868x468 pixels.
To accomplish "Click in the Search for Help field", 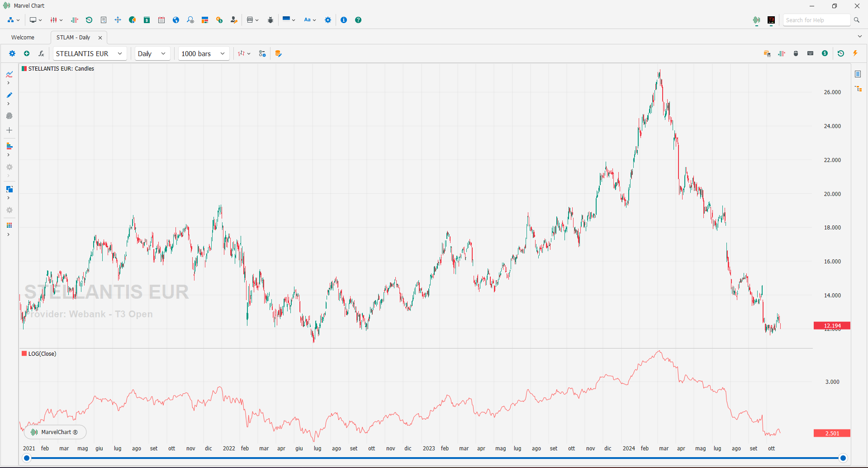I will 817,20.
